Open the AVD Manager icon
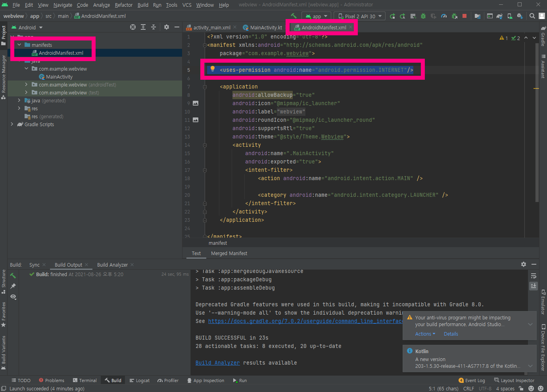Image resolution: width=547 pixels, height=392 pixels. [x=510, y=16]
